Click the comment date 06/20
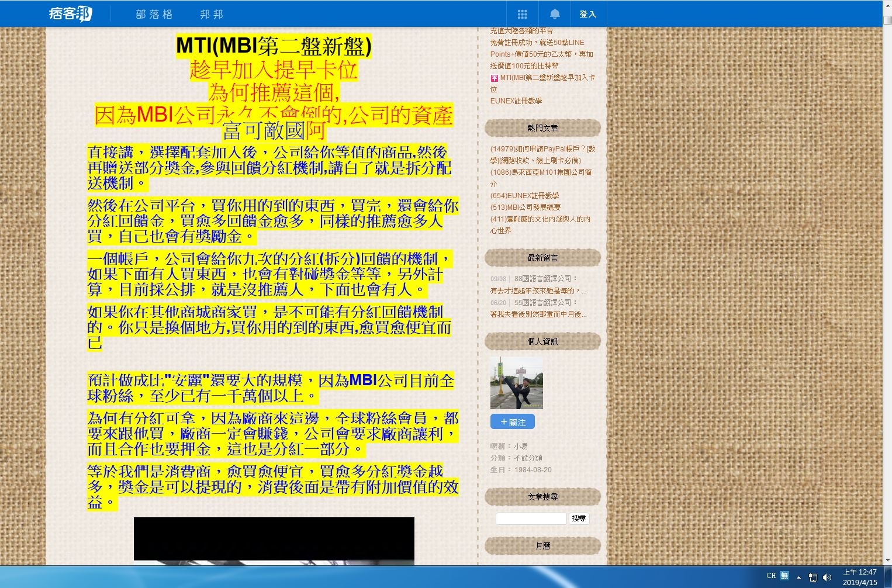Viewport: 892px width, 588px height. pos(499,303)
